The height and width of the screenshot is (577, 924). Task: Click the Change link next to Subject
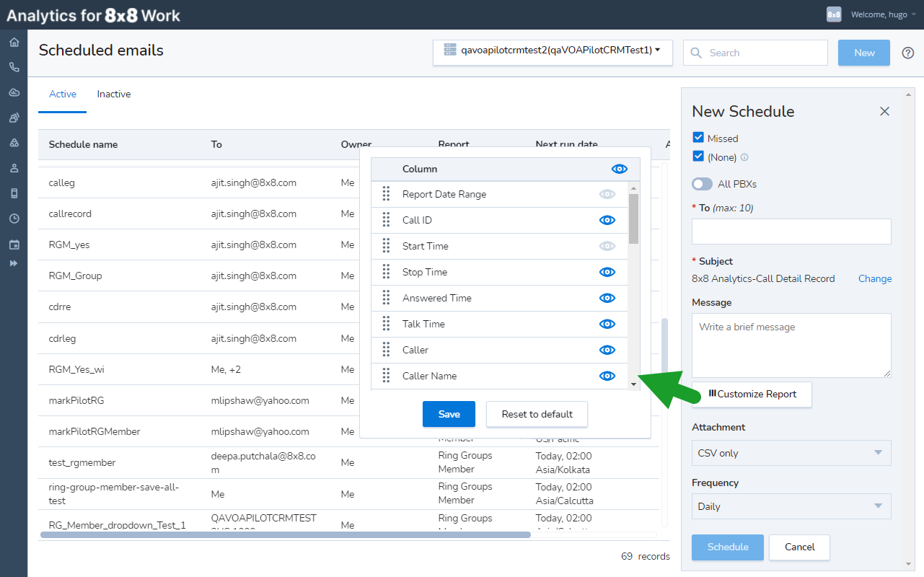[874, 278]
